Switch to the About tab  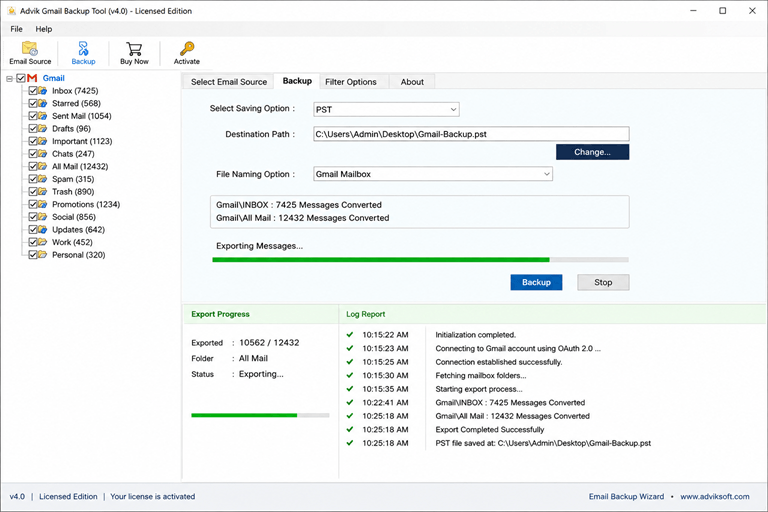[412, 82]
